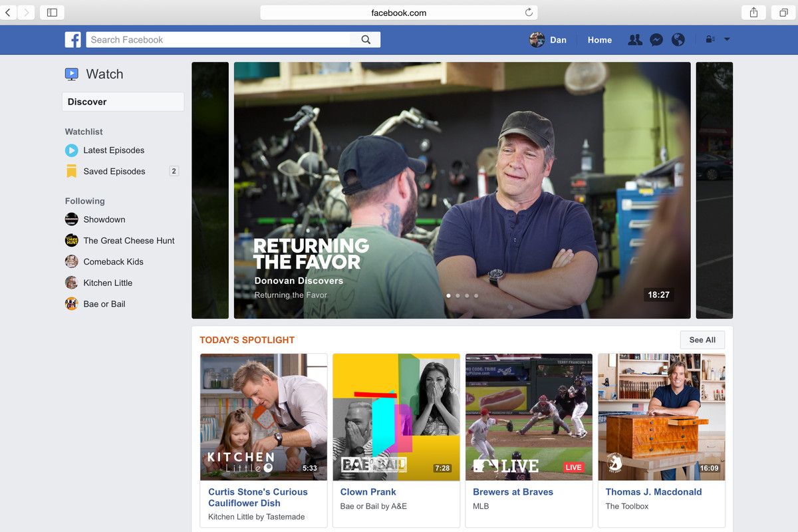
Task: Open the Clown Prank video link
Action: [x=368, y=491]
